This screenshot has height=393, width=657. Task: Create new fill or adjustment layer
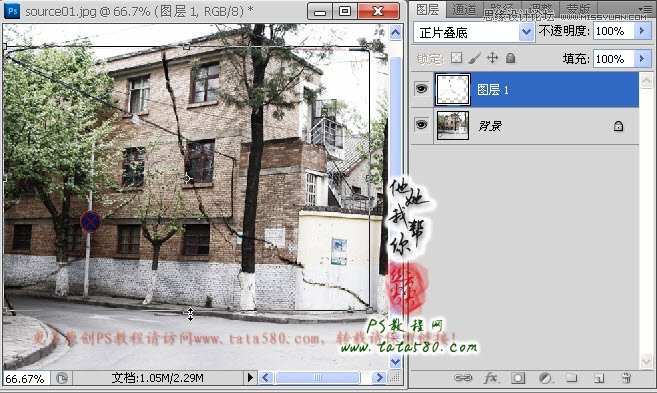[x=545, y=378]
